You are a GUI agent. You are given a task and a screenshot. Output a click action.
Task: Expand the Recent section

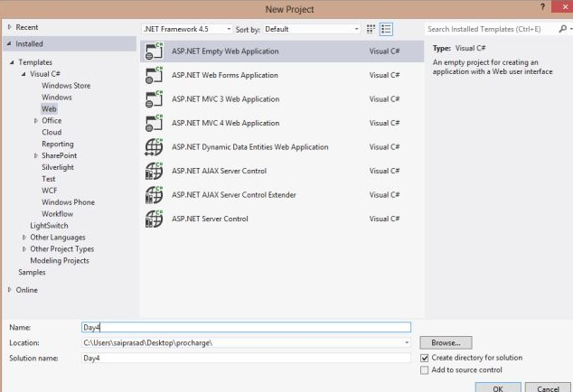pyautogui.click(x=10, y=27)
